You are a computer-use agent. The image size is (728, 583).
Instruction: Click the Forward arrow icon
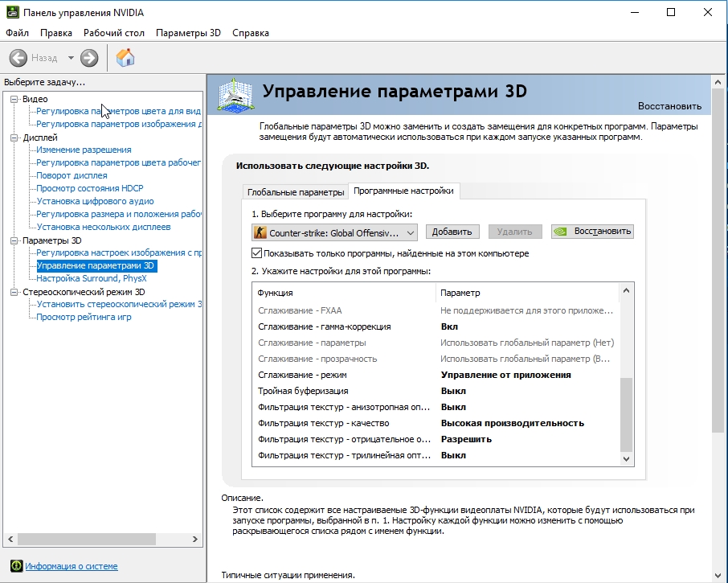point(89,58)
